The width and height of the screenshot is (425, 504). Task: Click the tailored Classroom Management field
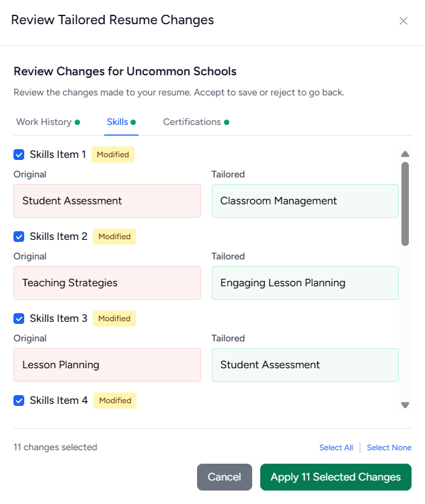tap(305, 201)
